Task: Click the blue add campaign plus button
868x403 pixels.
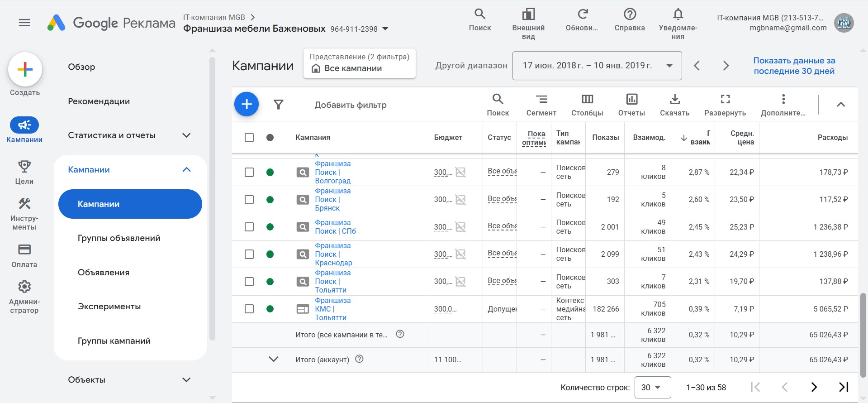Action: click(x=247, y=105)
